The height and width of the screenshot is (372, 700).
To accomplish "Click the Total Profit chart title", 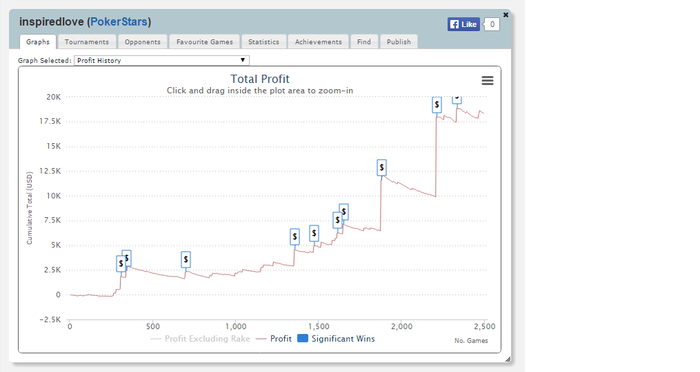I will pos(260,79).
